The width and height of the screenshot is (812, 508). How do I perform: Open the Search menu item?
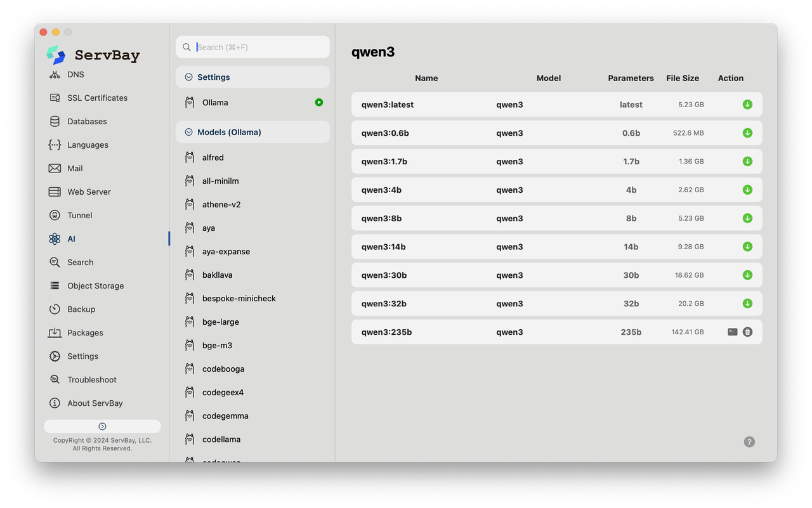pyautogui.click(x=81, y=262)
